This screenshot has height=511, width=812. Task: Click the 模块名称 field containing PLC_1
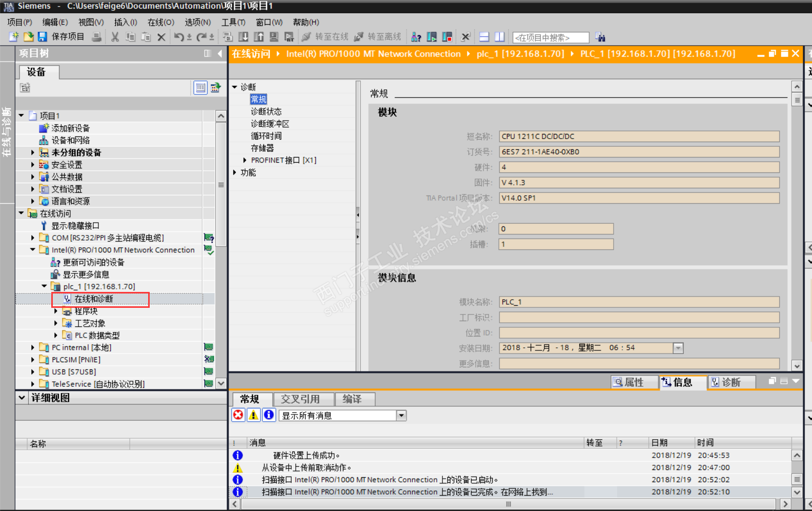tap(639, 302)
